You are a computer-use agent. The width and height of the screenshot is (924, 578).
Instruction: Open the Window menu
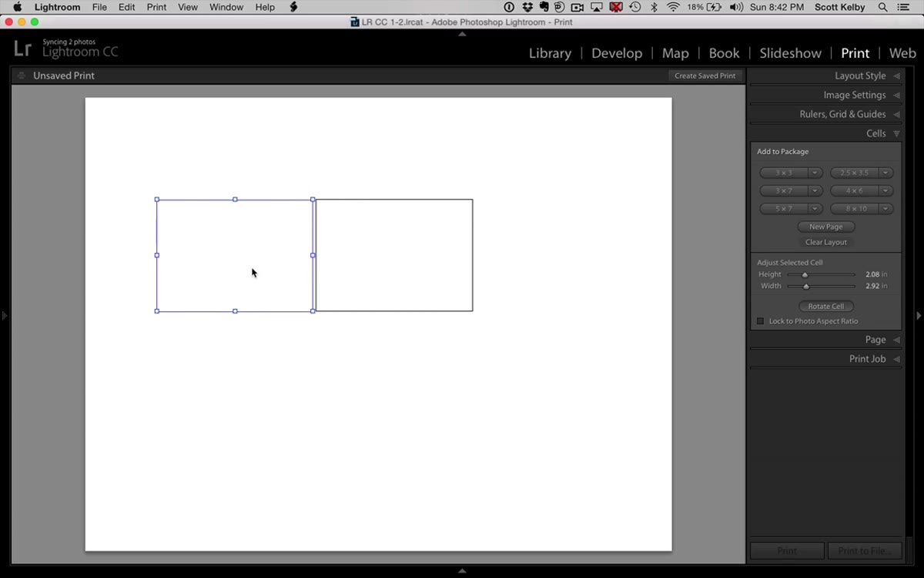(226, 7)
